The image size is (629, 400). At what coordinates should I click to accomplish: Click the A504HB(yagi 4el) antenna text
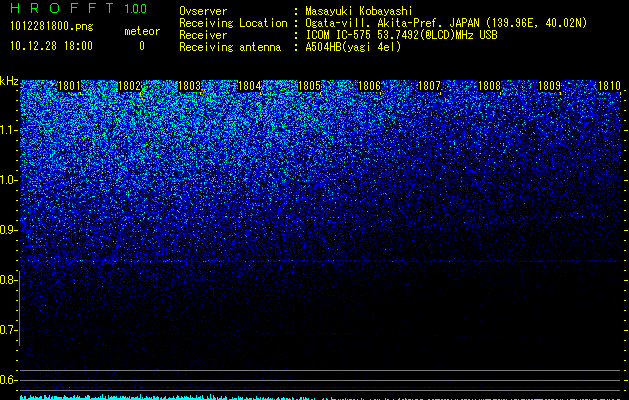[353, 47]
